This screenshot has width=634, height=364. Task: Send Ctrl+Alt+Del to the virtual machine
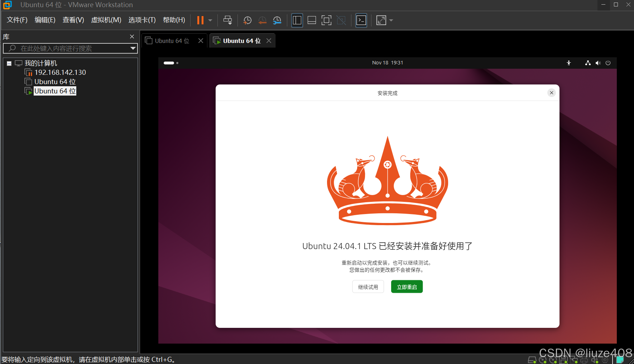tap(227, 20)
